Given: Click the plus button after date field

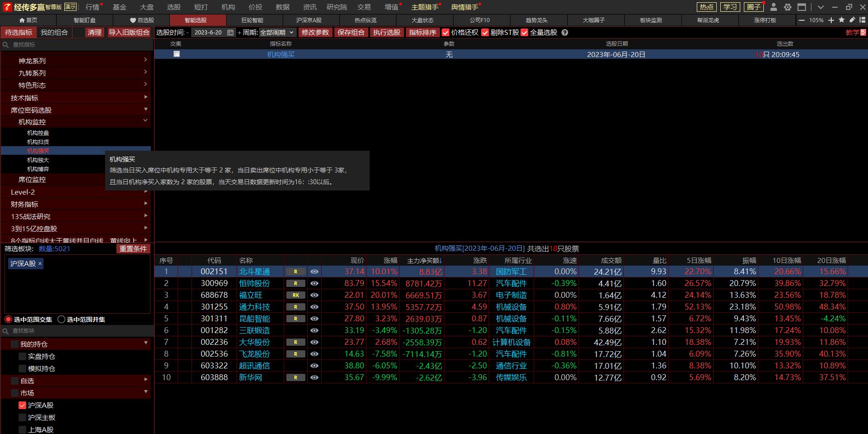Looking at the screenshot, I should coord(239,33).
